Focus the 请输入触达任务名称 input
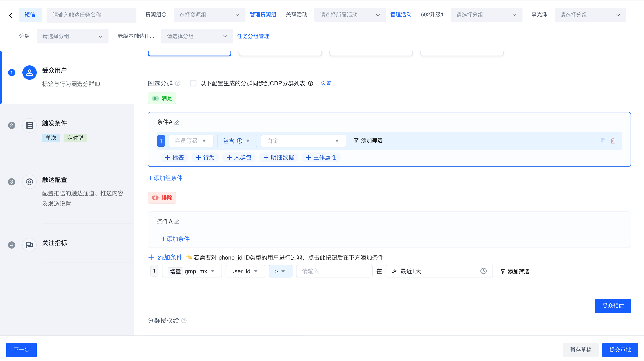 92,15
